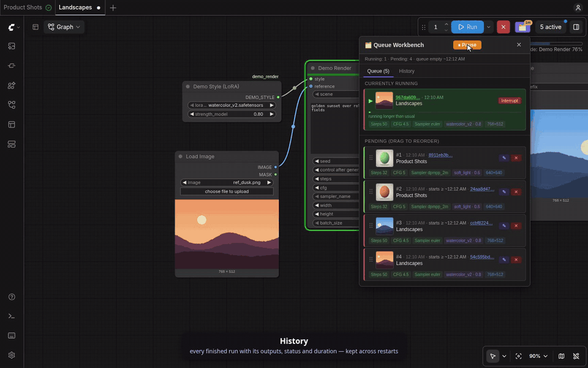
Task: Open the console terminal icon in sidebar
Action: [12, 316]
